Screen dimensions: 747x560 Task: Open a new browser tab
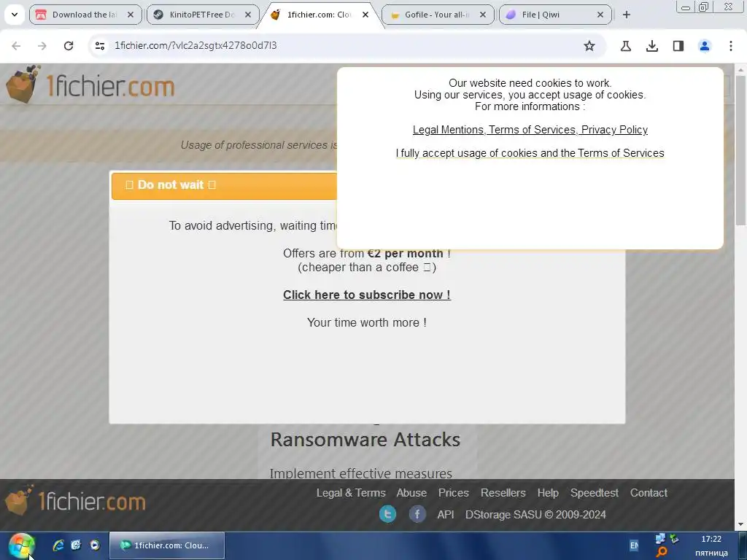pos(627,15)
